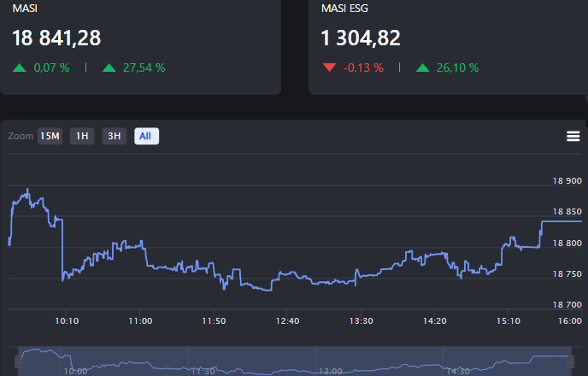
Task: Switch chart zoom to 3H
Action: click(x=115, y=136)
